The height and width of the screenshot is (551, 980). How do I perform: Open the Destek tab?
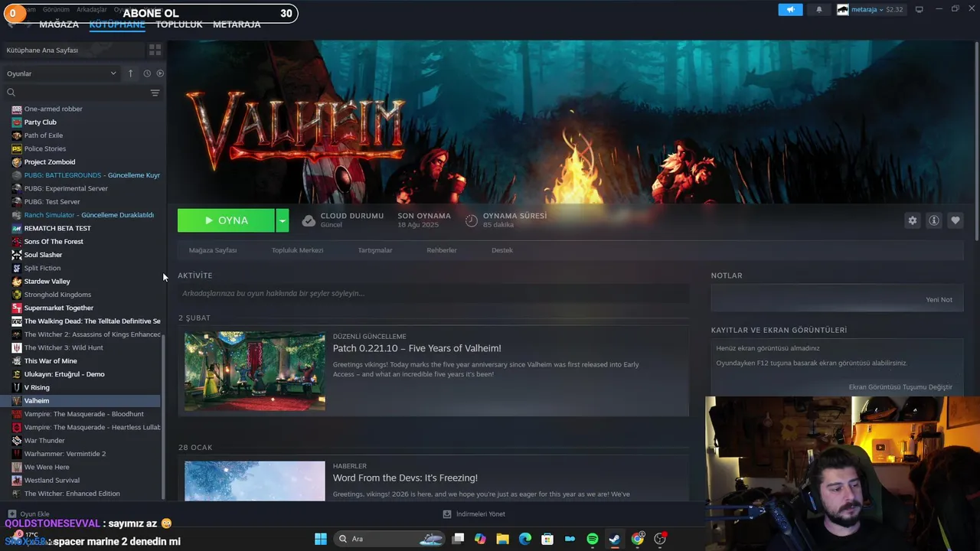pyautogui.click(x=502, y=250)
